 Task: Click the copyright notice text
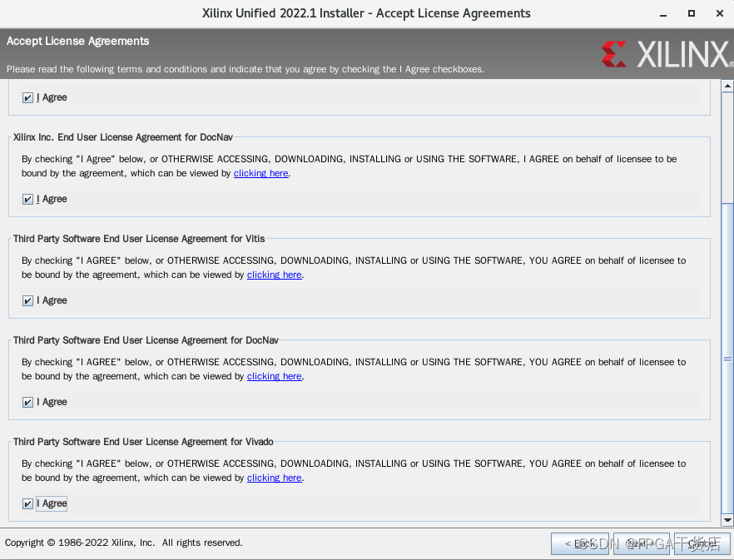[123, 543]
